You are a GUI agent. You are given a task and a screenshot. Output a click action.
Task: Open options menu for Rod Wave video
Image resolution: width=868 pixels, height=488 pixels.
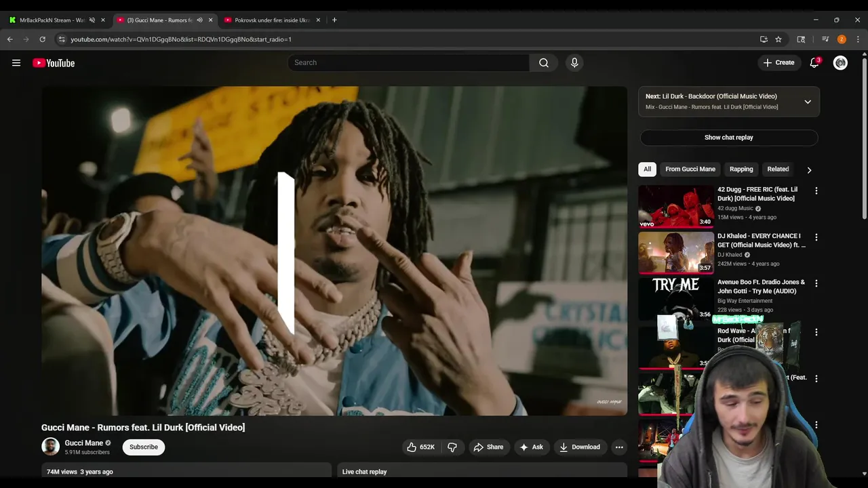(816, 332)
